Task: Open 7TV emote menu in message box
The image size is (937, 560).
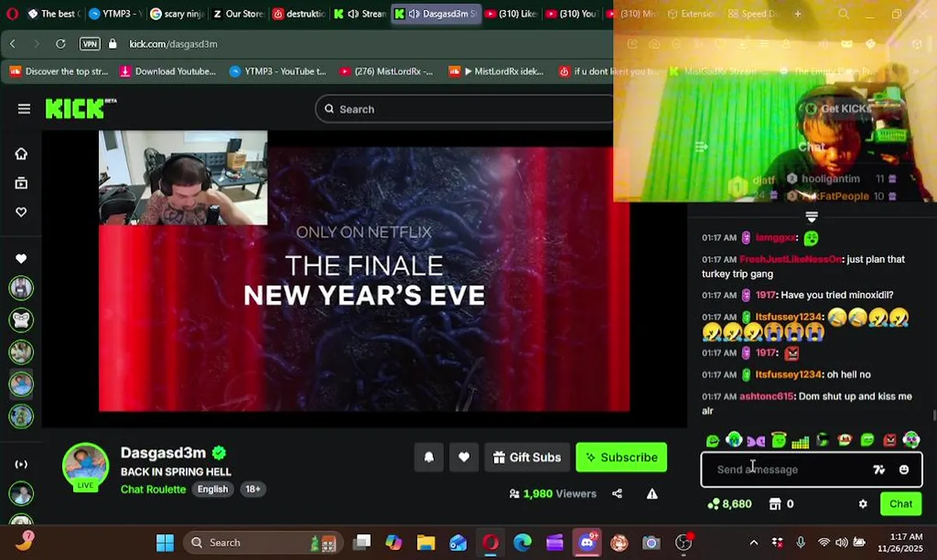Action: point(879,470)
